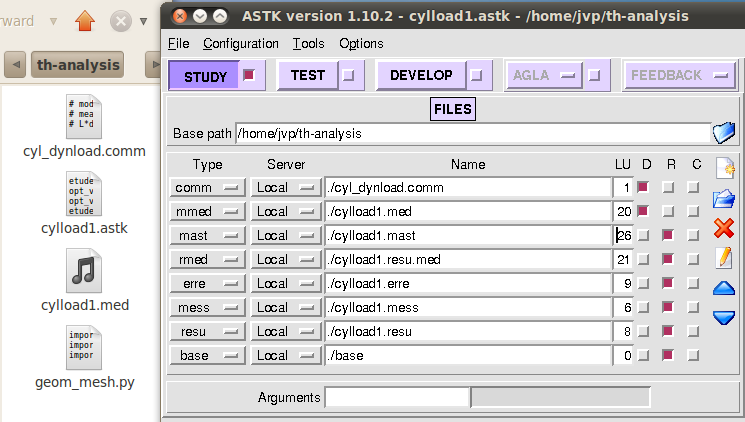
Task: Delete the selected row with red X icon
Action: pos(724,228)
